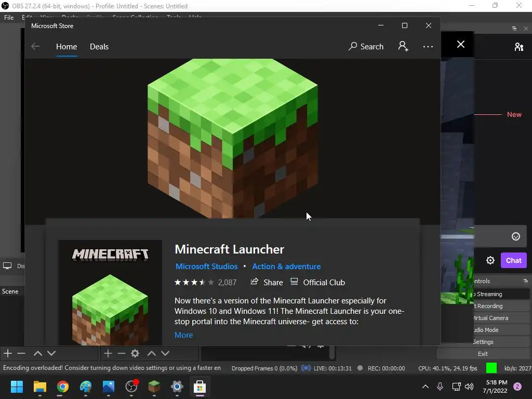The height and width of the screenshot is (399, 532).
Task: Open the chat community users icon
Action: (x=519, y=47)
